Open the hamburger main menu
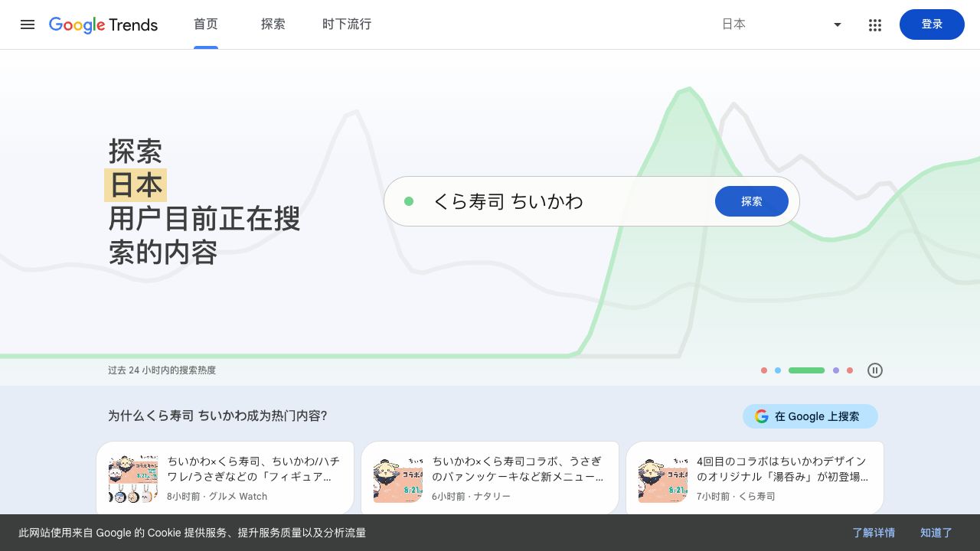This screenshot has height=551, width=980. click(x=28, y=24)
